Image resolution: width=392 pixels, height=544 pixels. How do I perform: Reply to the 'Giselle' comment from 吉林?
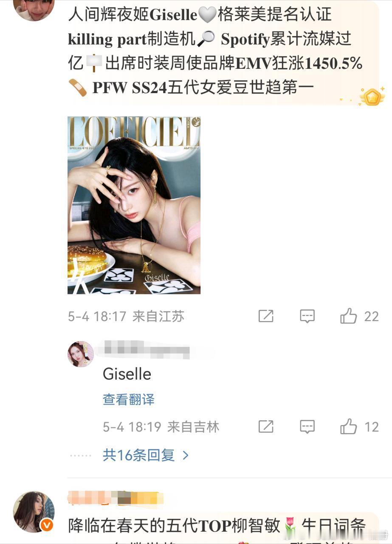point(307,426)
